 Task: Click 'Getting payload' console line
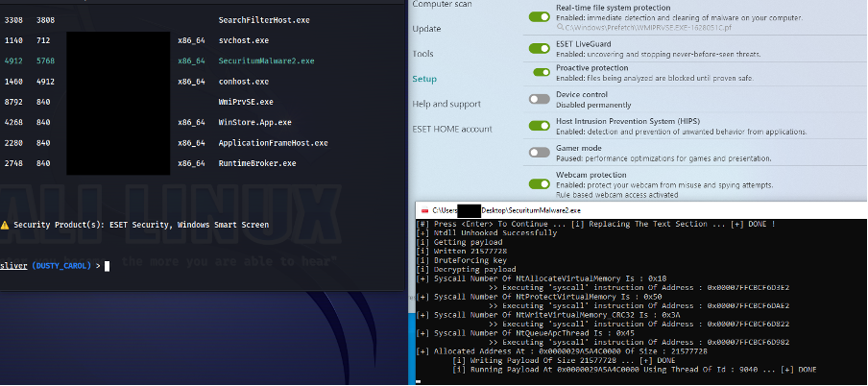459,242
